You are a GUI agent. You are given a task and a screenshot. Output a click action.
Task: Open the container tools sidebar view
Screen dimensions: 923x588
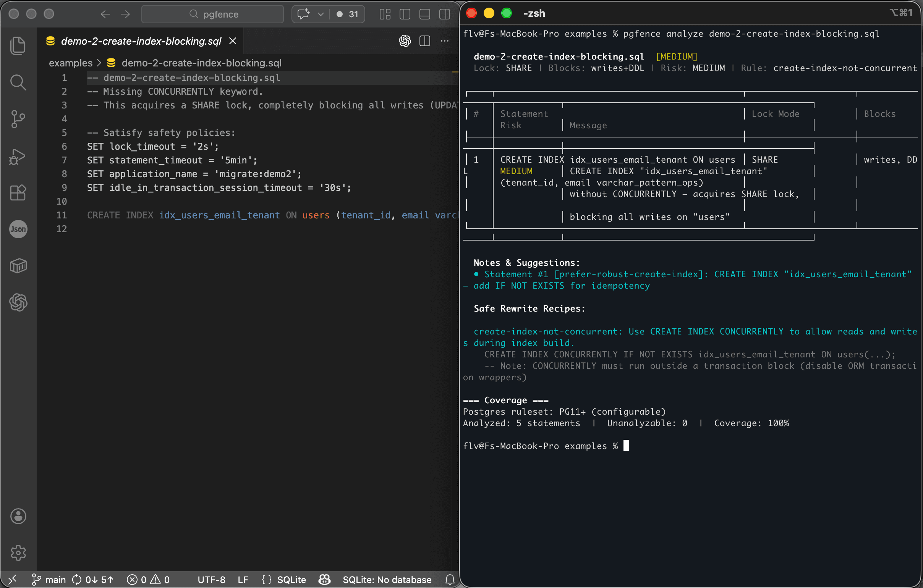pyautogui.click(x=18, y=265)
